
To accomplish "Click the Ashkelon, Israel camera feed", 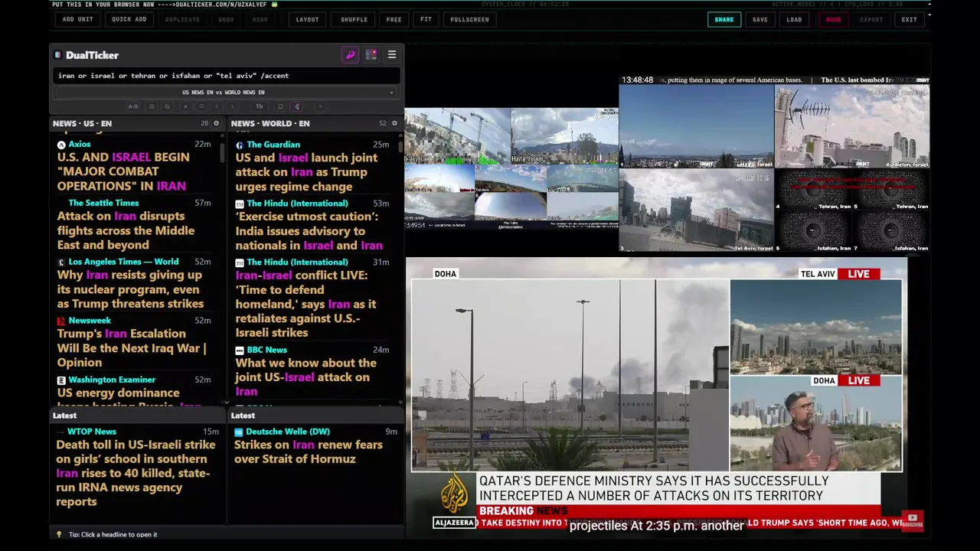I will [x=852, y=126].
